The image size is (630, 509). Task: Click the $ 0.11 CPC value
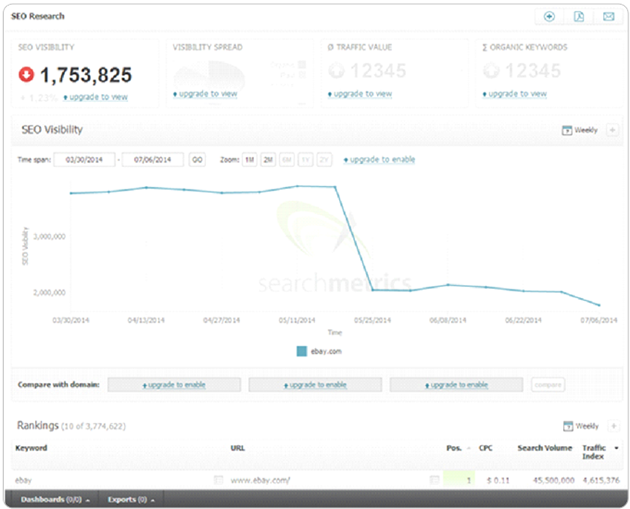[x=498, y=480]
